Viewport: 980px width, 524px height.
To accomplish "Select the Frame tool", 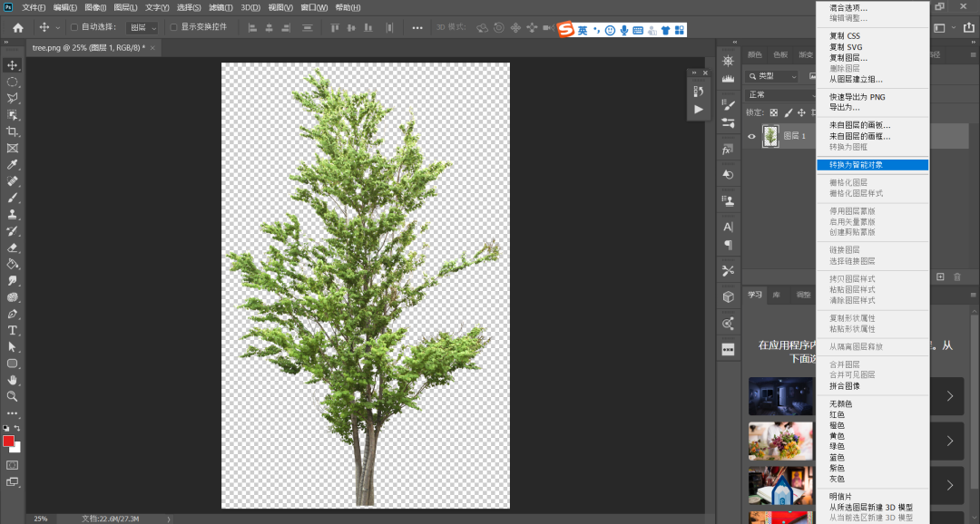I will coord(12,148).
